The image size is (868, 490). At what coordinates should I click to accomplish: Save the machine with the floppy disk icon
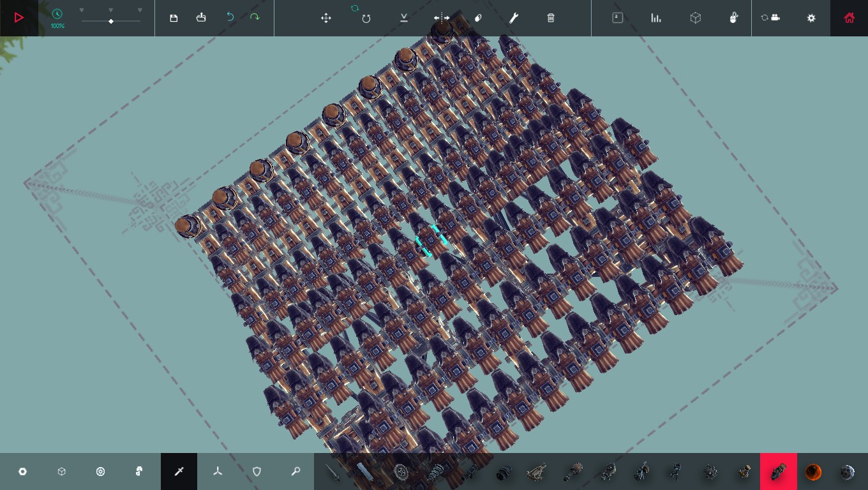[174, 18]
